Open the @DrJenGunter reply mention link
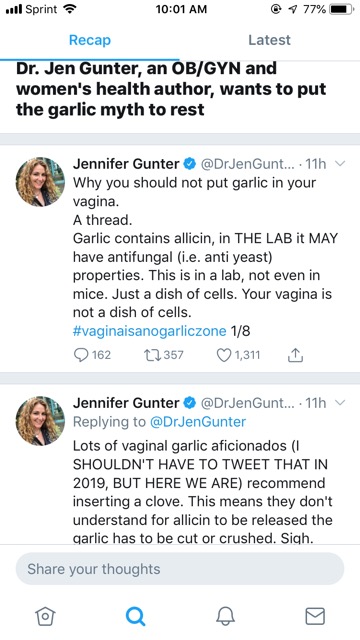360x640 pixels. (x=198, y=422)
